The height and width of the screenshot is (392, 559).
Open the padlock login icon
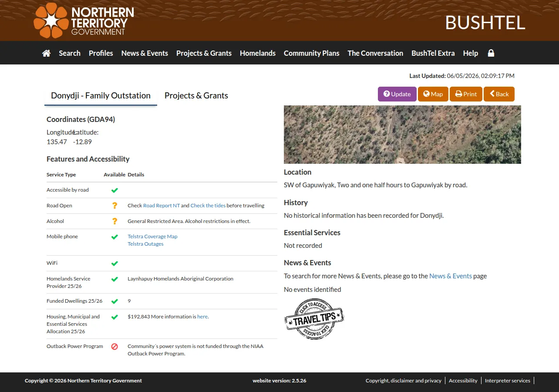tap(491, 53)
